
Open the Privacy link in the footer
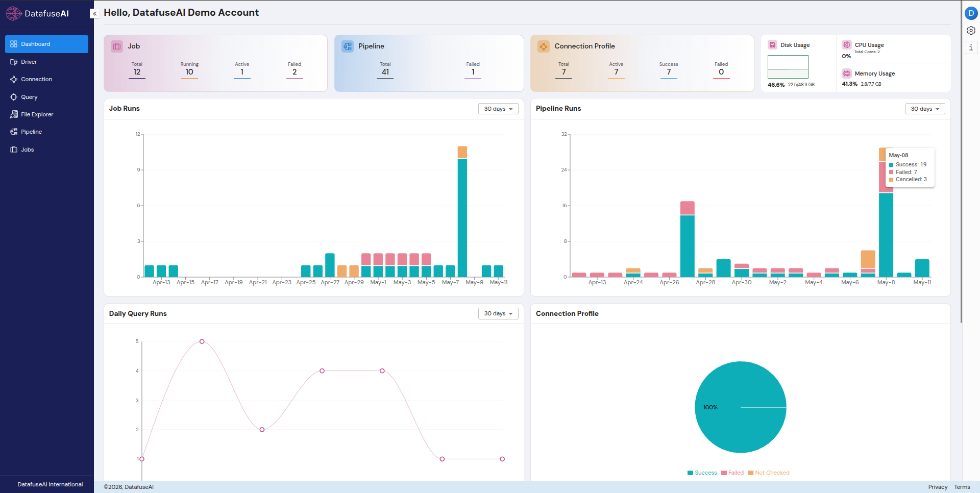pyautogui.click(x=938, y=487)
